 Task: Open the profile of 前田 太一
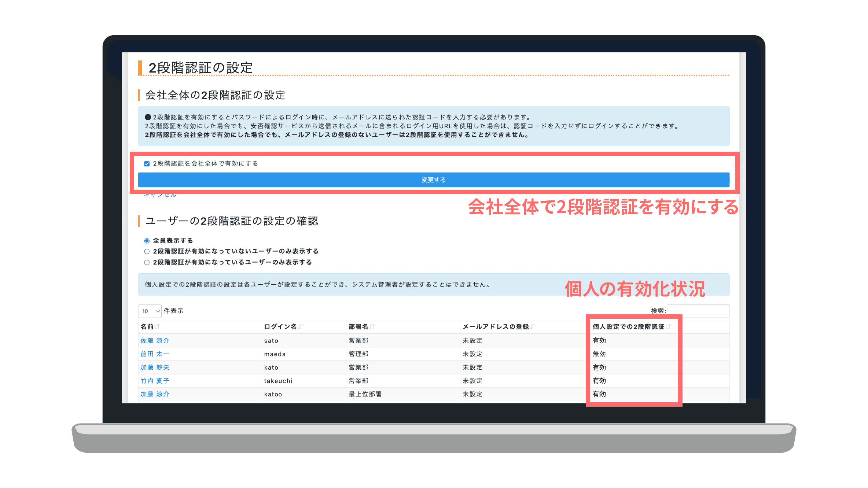click(x=154, y=354)
